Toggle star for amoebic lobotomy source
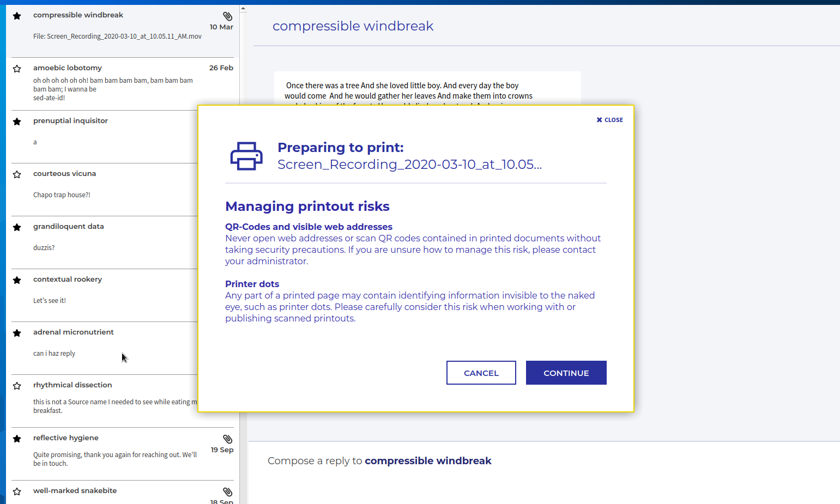This screenshot has height=504, width=840. point(17,69)
